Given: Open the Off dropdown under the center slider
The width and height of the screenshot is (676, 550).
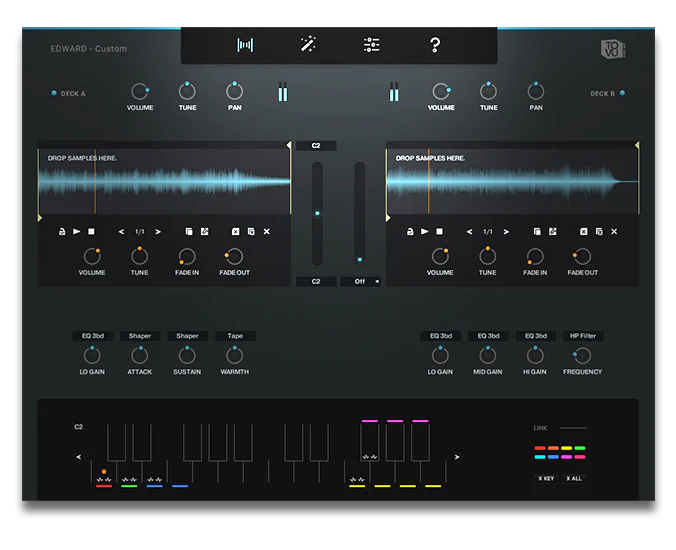Looking at the screenshot, I should (360, 281).
